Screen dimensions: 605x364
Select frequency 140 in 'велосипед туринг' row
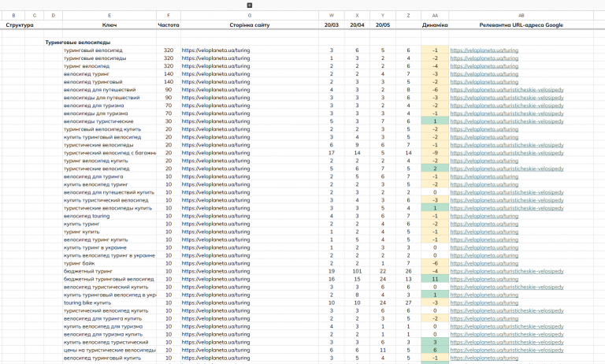click(x=169, y=74)
